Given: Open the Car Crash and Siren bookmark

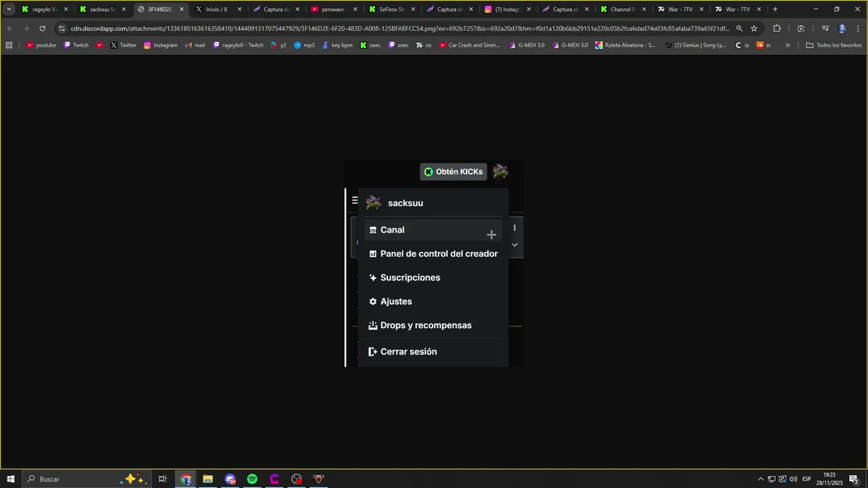Looking at the screenshot, I should [x=469, y=45].
